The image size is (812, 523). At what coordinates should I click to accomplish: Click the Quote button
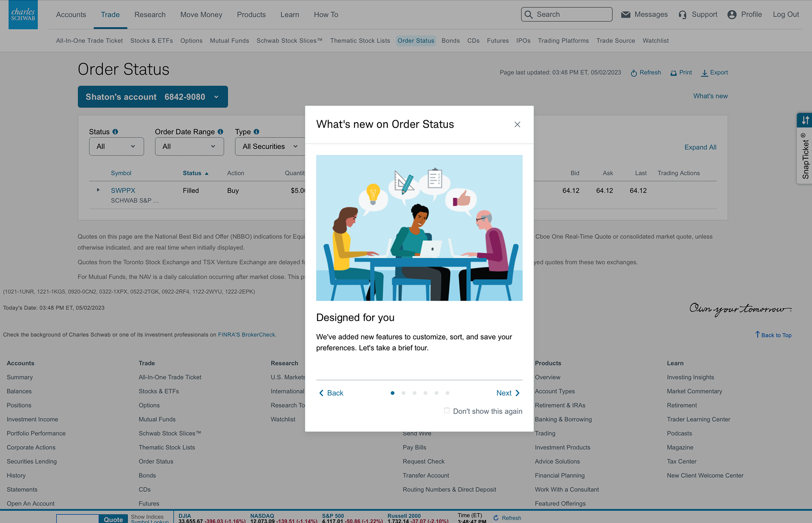113,519
